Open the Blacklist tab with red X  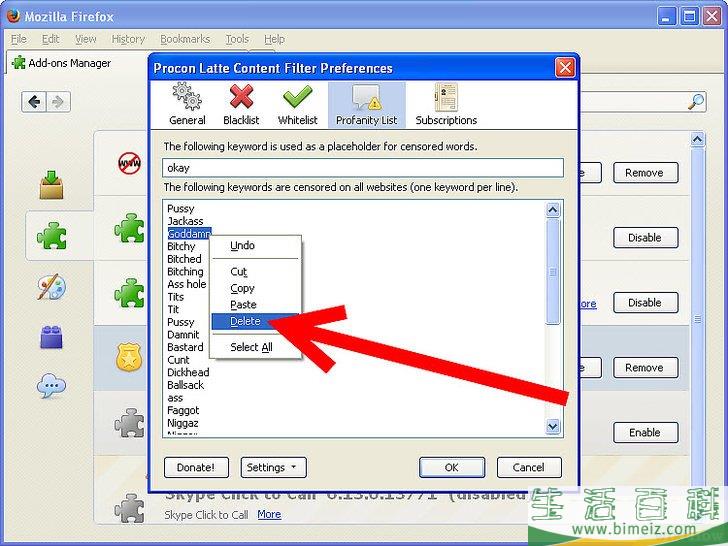tap(241, 105)
